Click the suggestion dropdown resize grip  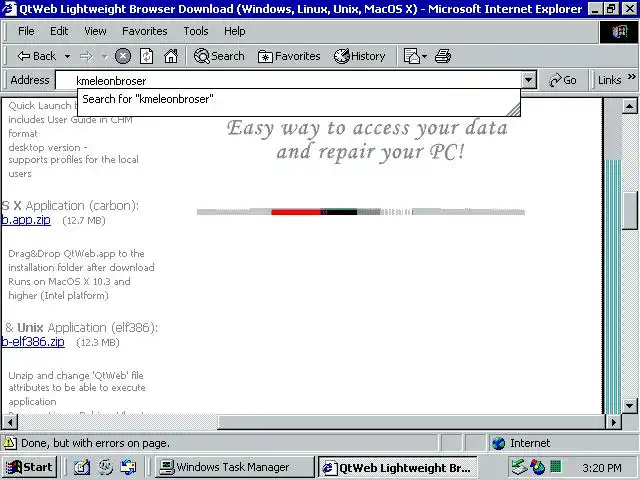coord(513,109)
